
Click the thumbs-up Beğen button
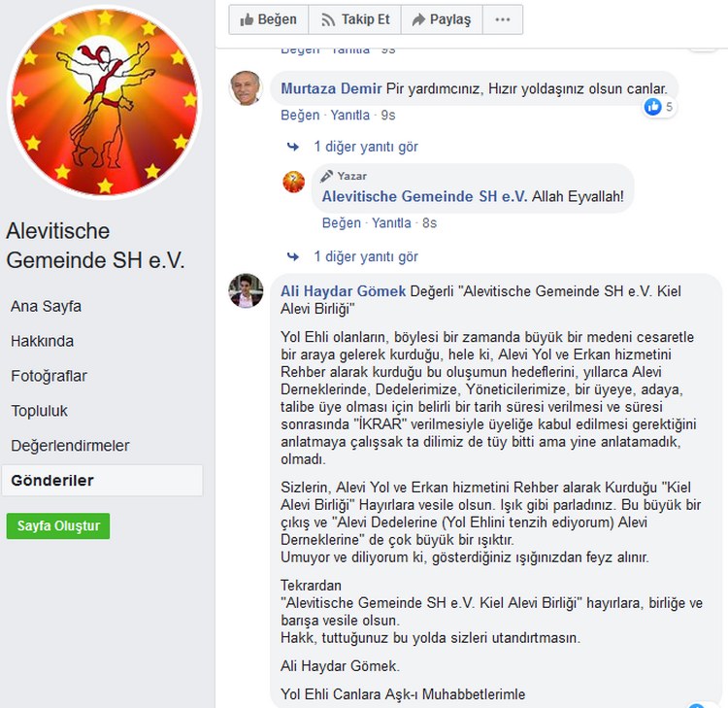pyautogui.click(x=268, y=19)
